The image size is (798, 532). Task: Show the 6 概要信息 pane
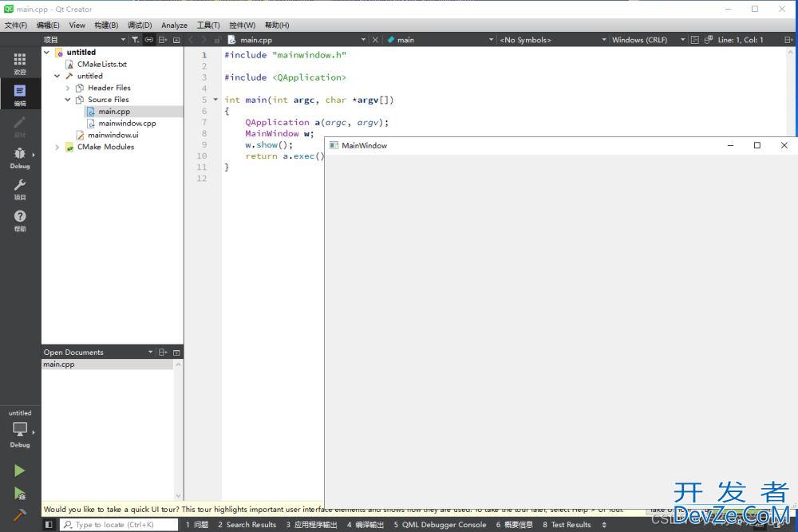click(x=515, y=524)
